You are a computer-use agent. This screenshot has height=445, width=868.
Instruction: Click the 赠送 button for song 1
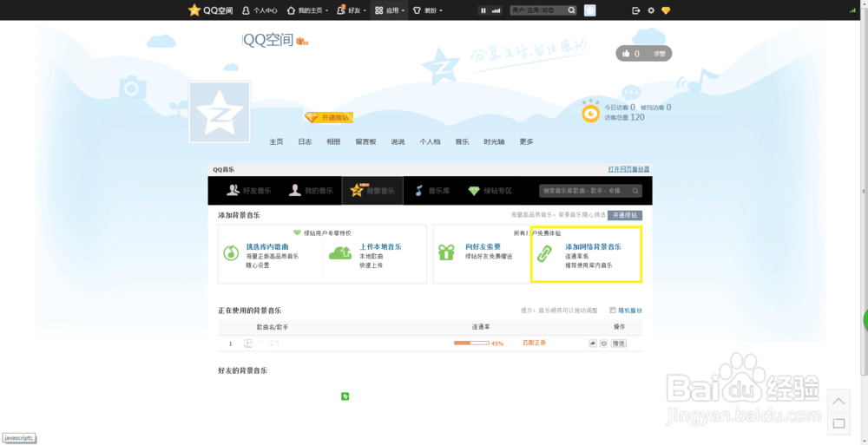coord(618,344)
